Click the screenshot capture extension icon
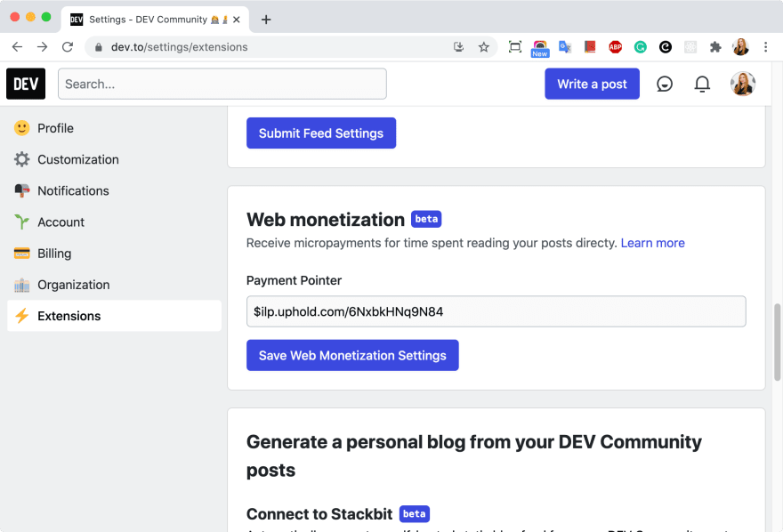Viewport: 783px width, 532px height. click(515, 47)
